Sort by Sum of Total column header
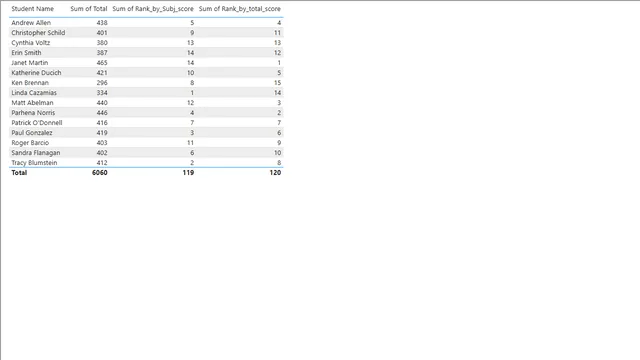 pyautogui.click(x=89, y=9)
